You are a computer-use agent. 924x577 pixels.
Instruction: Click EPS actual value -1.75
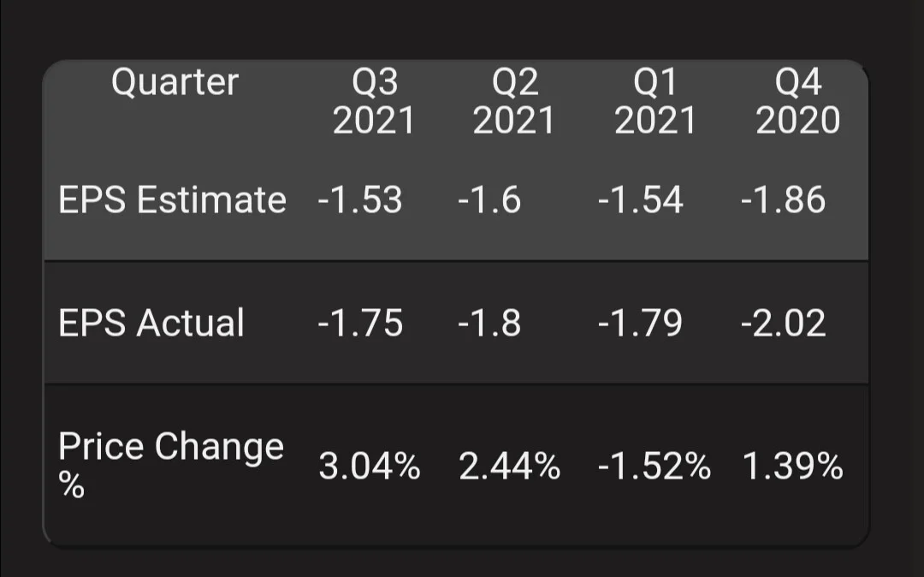point(360,323)
